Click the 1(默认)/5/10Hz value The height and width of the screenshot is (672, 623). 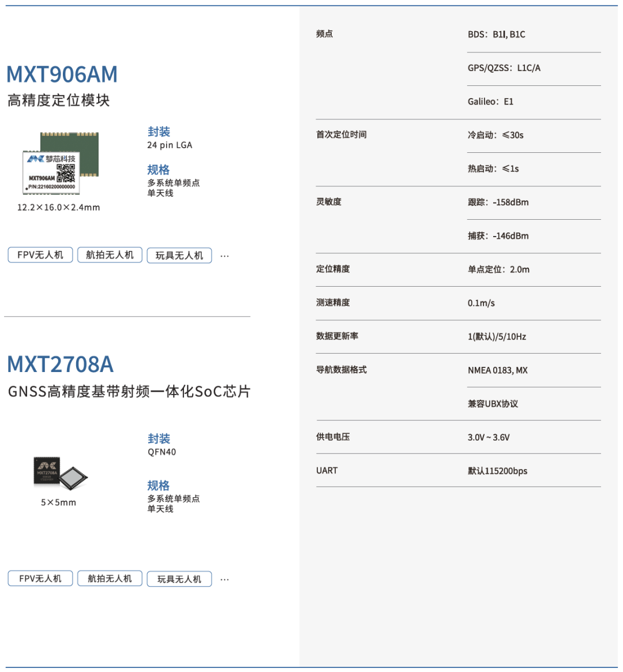pyautogui.click(x=497, y=336)
